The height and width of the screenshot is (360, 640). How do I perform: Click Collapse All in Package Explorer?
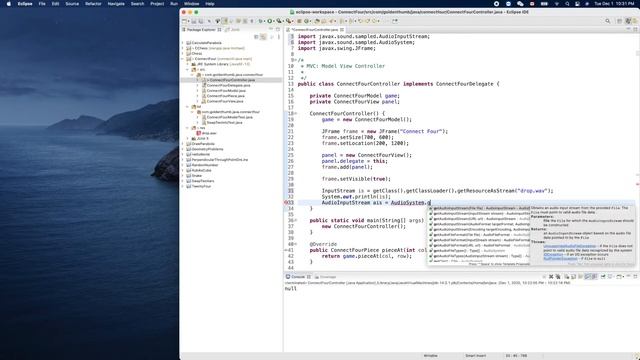click(256, 37)
